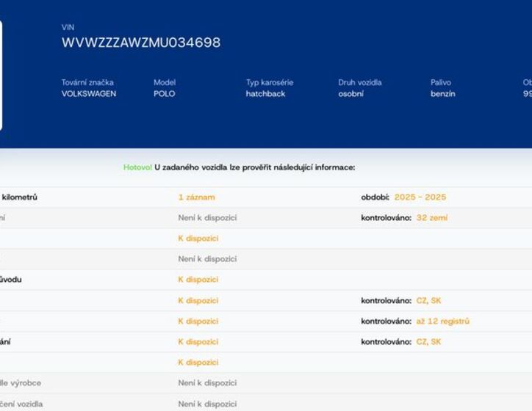Click the '1 záznam' kilometre record value

(x=196, y=197)
